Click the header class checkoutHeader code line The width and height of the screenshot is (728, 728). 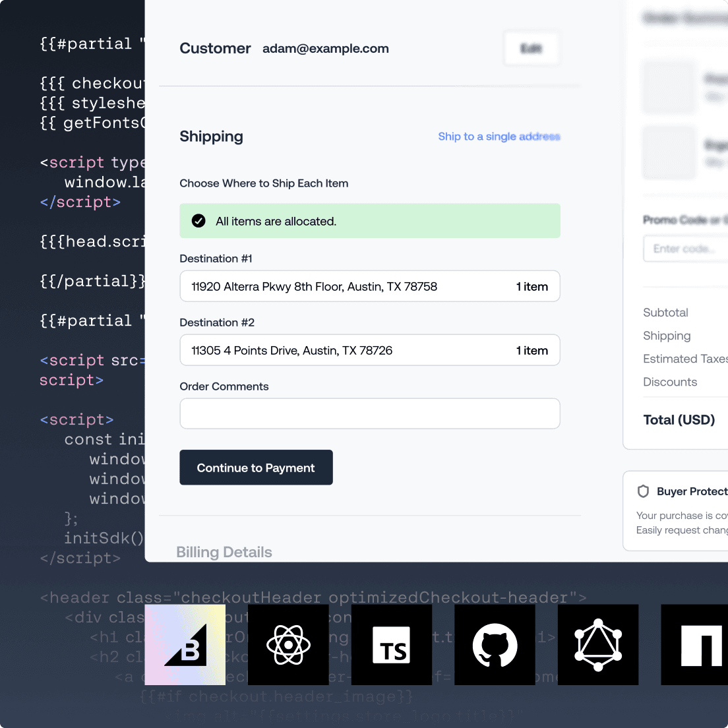click(313, 597)
